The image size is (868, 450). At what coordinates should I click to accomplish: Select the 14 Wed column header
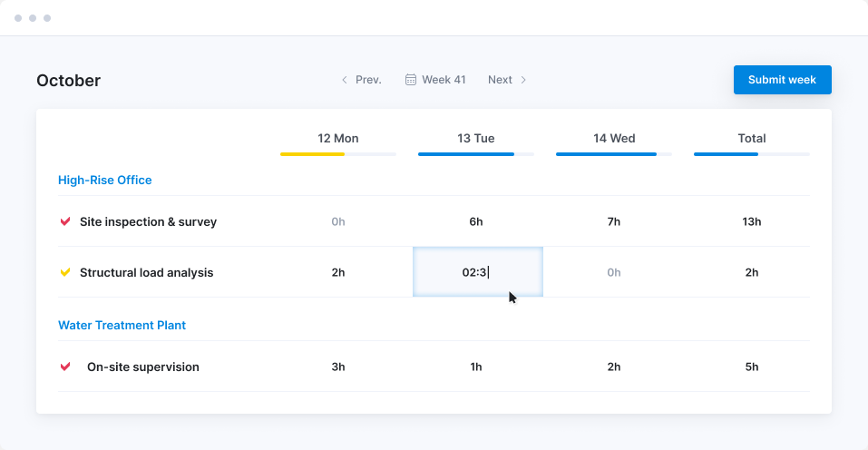614,139
